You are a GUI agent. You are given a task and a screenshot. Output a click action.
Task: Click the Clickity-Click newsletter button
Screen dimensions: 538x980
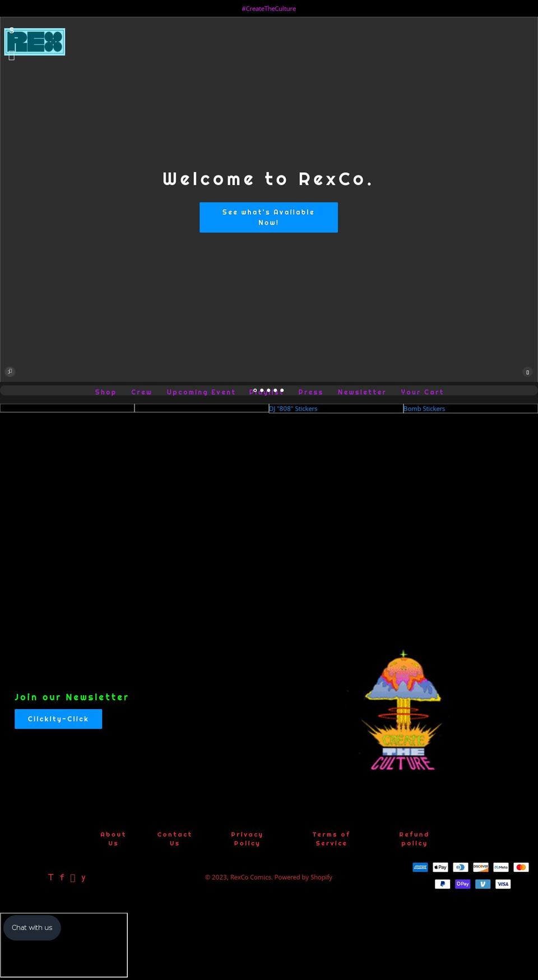pyautogui.click(x=58, y=719)
